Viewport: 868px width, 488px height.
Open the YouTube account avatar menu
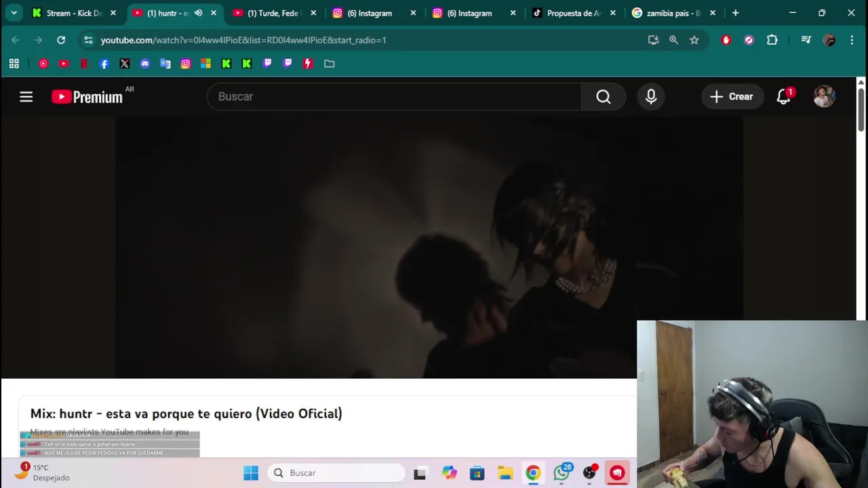pyautogui.click(x=824, y=97)
